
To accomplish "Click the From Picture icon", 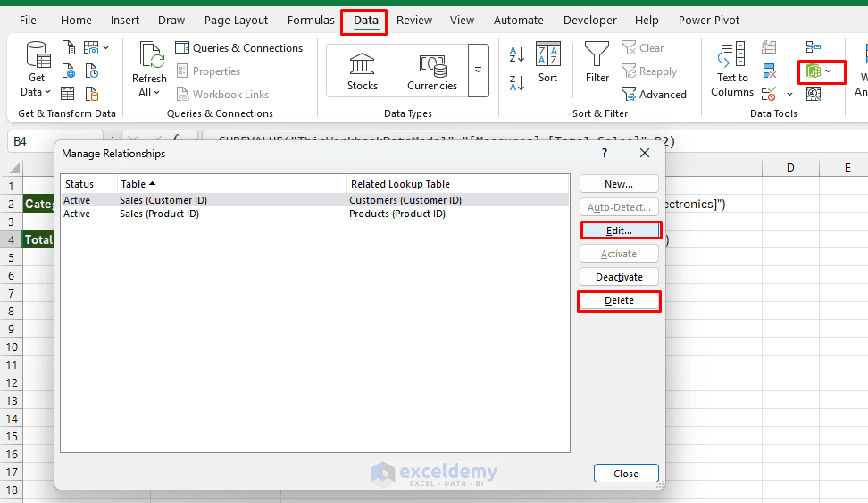I will (91, 48).
